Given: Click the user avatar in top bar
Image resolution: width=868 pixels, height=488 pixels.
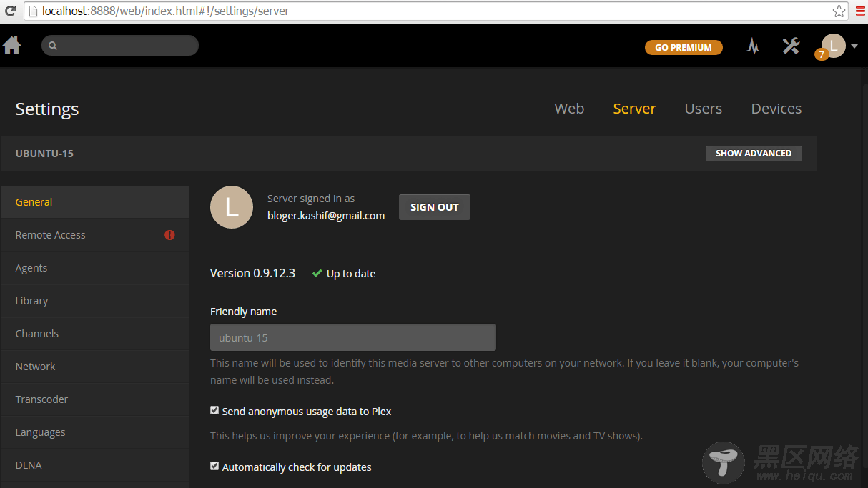Looking at the screenshot, I should click(x=834, y=46).
